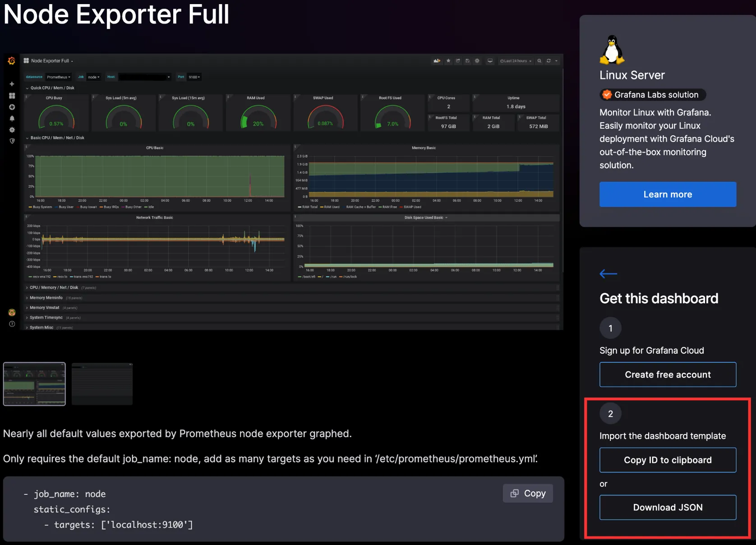Click the Download JSON button
The image size is (756, 545).
click(x=668, y=508)
